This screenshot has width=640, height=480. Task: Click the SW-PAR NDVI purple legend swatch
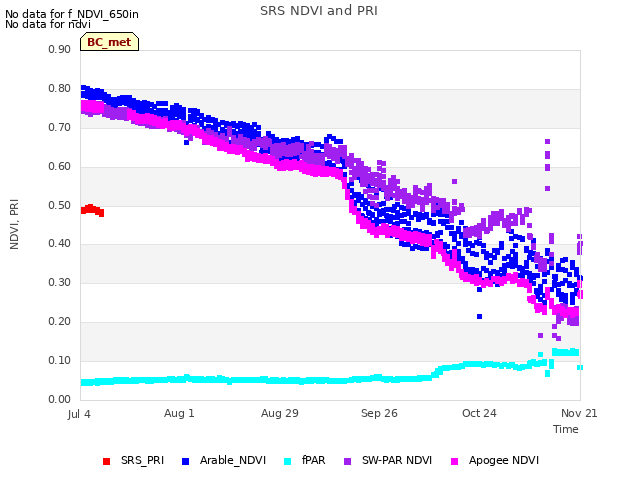pos(347,461)
